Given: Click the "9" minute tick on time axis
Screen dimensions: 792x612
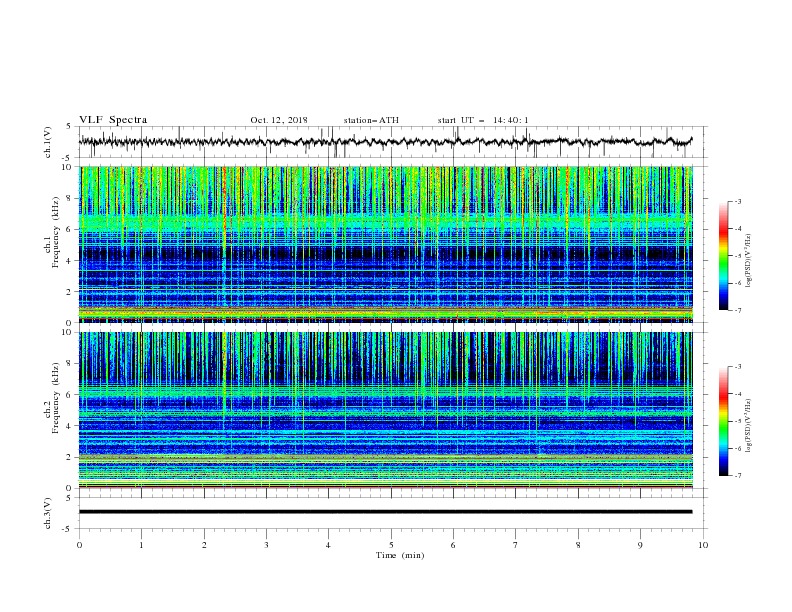Looking at the screenshot, I should 640,545.
